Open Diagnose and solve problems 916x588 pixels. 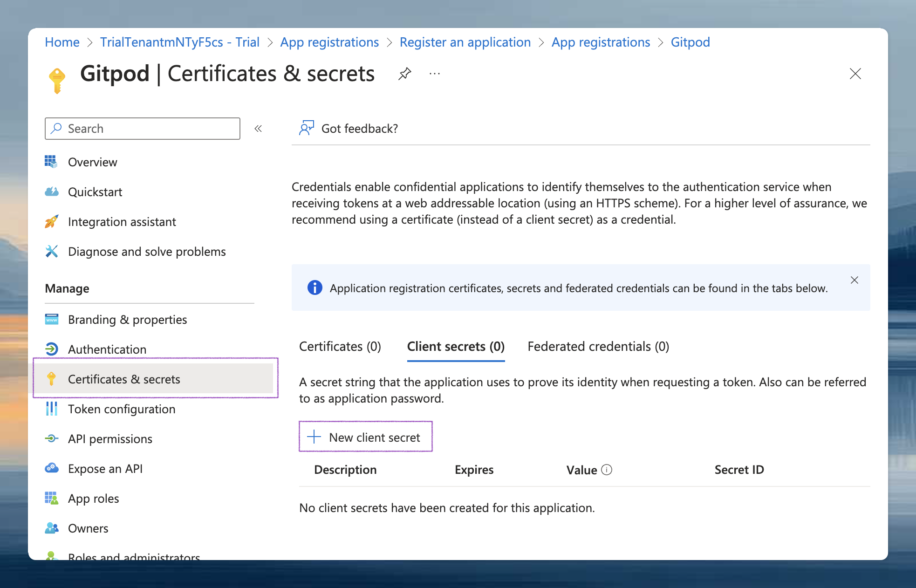click(x=146, y=252)
